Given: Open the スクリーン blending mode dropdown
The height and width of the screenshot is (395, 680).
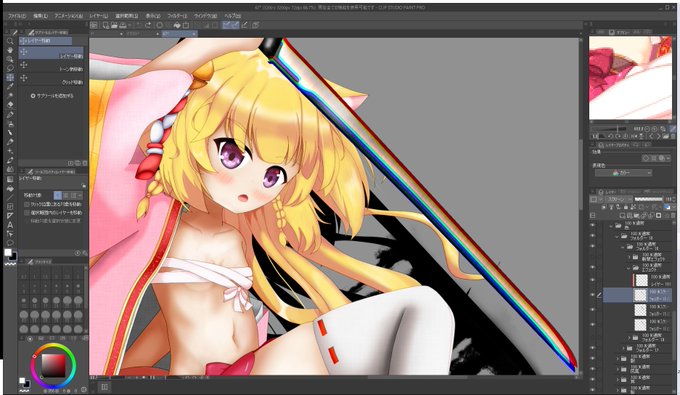Looking at the screenshot, I should click(618, 199).
